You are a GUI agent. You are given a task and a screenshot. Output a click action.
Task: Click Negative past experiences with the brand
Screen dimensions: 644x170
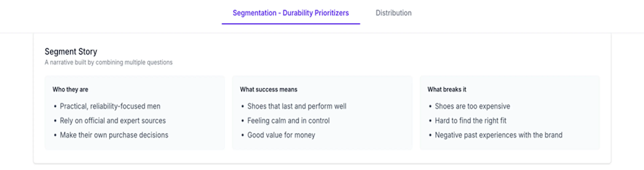(x=498, y=135)
